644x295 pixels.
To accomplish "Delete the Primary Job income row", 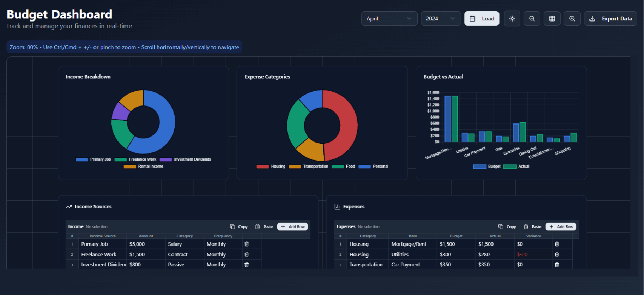I will coord(247,244).
